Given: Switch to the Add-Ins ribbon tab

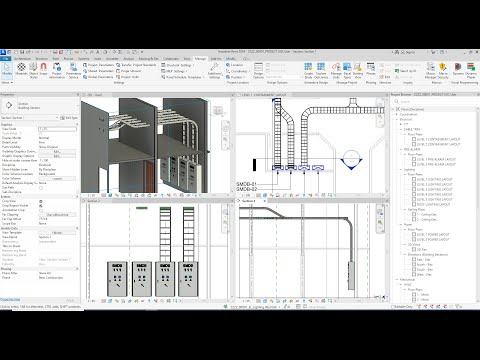Looking at the screenshot, I should (x=216, y=59).
